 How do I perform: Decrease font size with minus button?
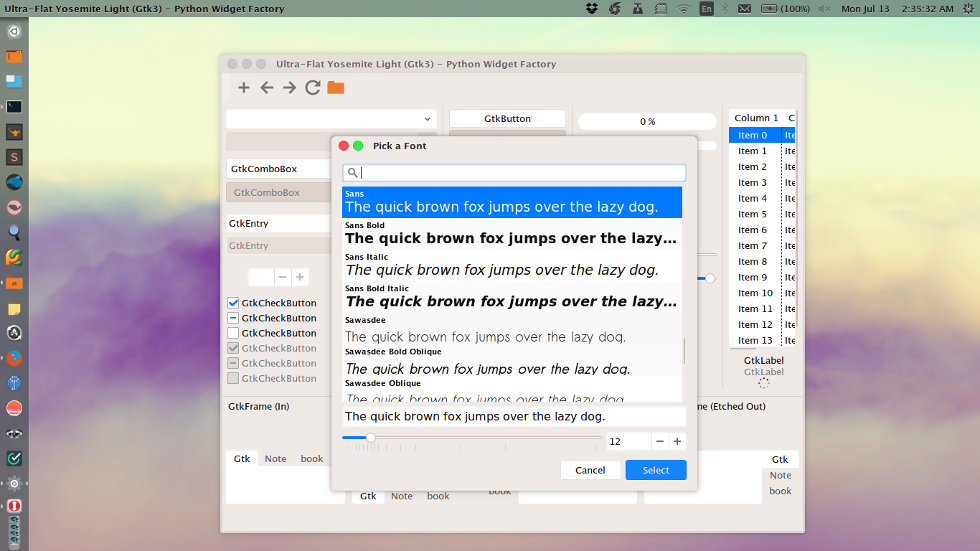(x=660, y=442)
